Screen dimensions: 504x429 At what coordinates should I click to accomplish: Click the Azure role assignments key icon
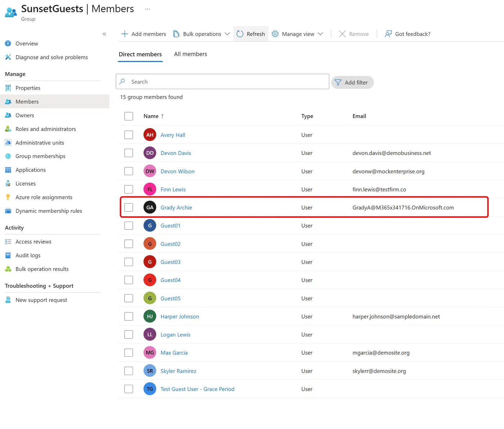coord(8,197)
